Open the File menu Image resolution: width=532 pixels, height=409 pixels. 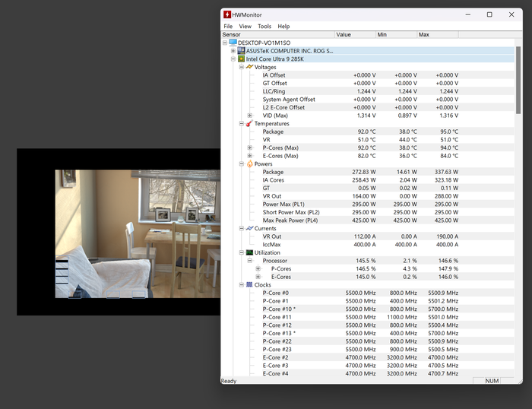pos(228,26)
